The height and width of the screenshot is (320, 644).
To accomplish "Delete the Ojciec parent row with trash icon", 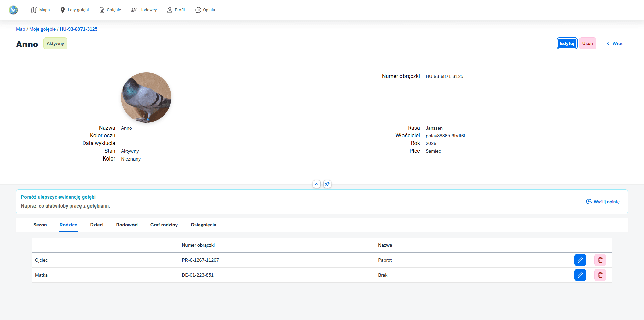I will pyautogui.click(x=600, y=260).
